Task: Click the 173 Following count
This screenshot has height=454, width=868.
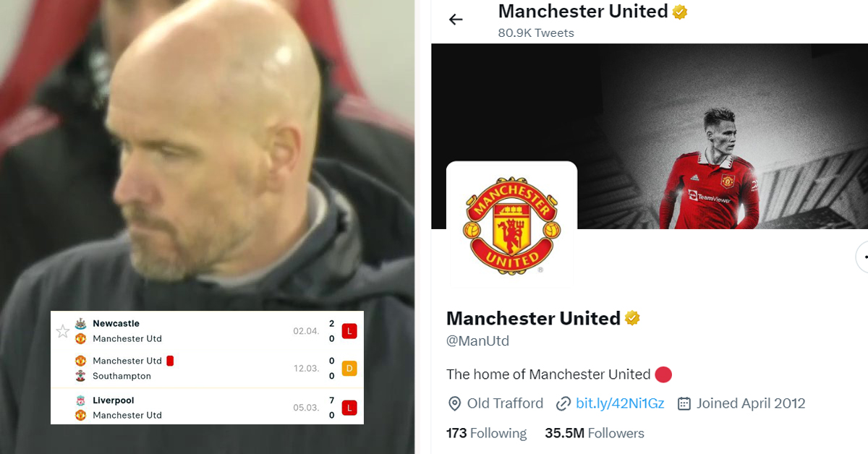Action: [x=486, y=433]
